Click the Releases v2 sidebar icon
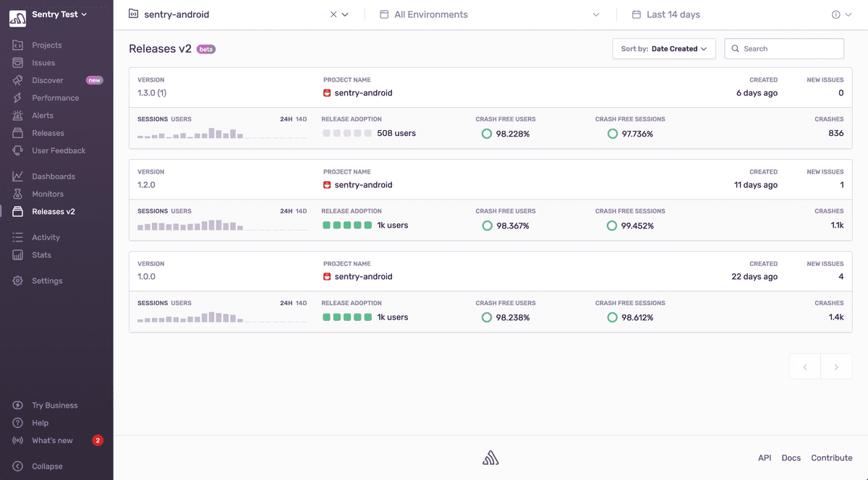868x480 pixels. 18,212
